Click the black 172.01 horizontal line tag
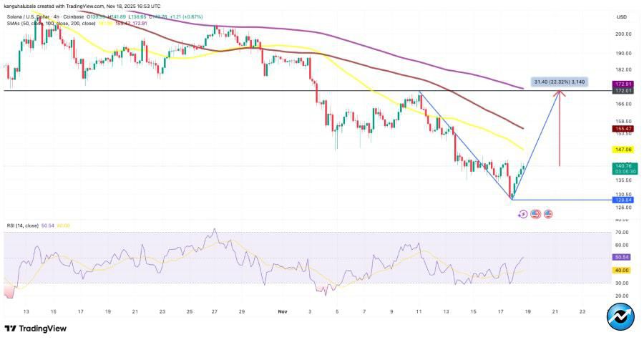 point(621,91)
